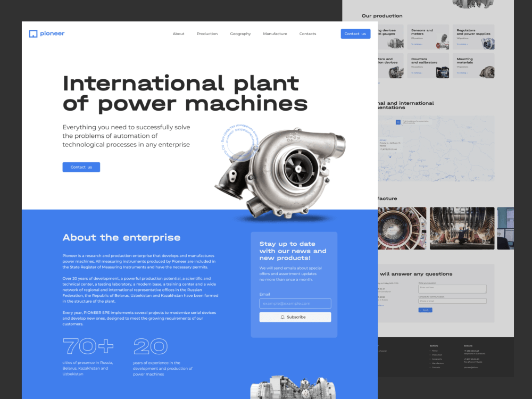Click the '20' years statistic
This screenshot has height=399, width=532.
click(x=151, y=346)
